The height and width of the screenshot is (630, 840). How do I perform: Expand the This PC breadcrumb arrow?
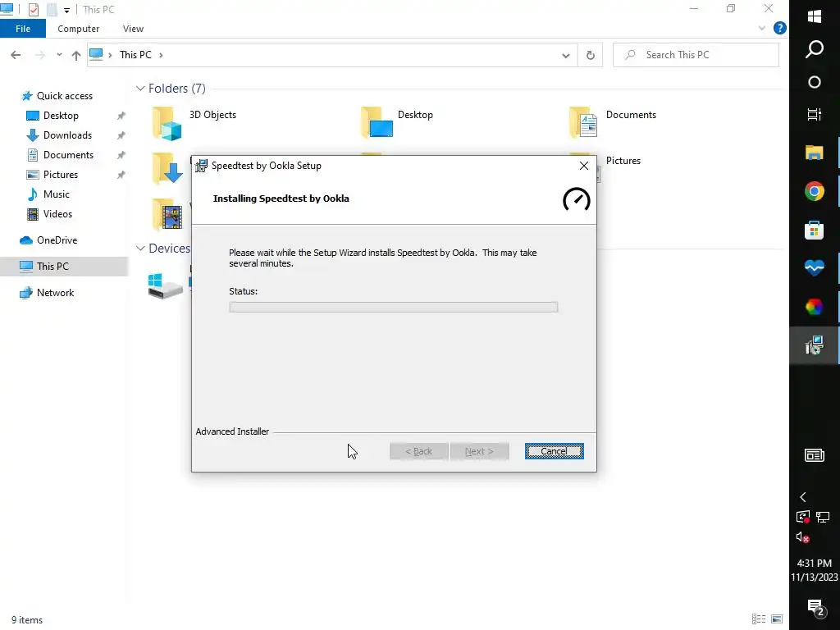161,55
